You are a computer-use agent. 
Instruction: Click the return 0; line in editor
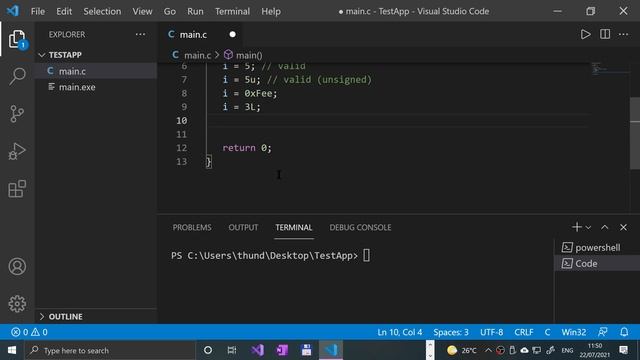[x=247, y=148]
